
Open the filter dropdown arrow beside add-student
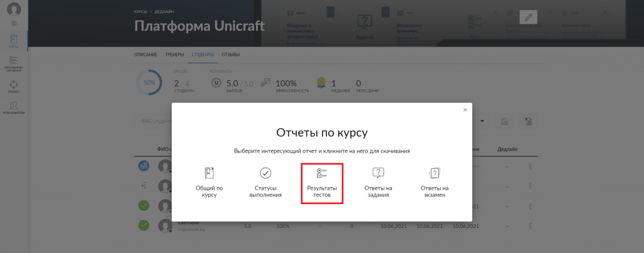482,121
